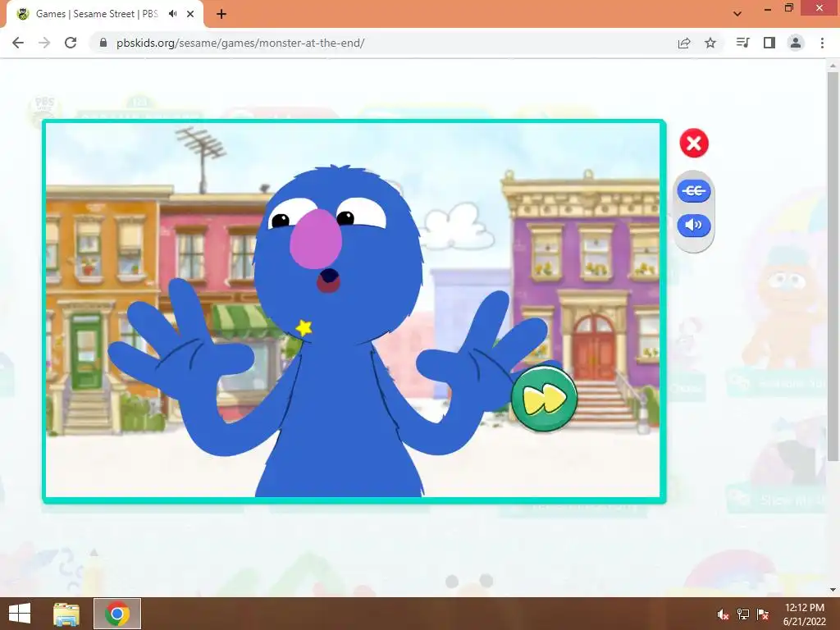Screen dimensions: 840x630
Task: Close the game with the red X button
Action: (694, 143)
